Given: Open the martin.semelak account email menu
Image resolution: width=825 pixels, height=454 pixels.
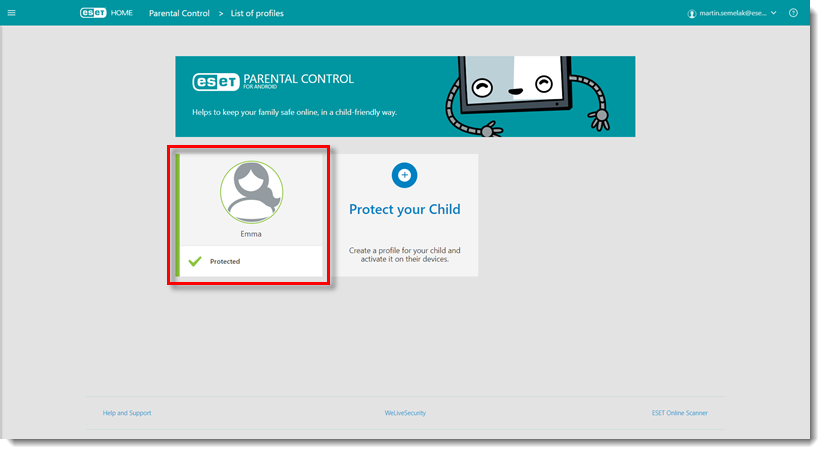Looking at the screenshot, I should 730,13.
